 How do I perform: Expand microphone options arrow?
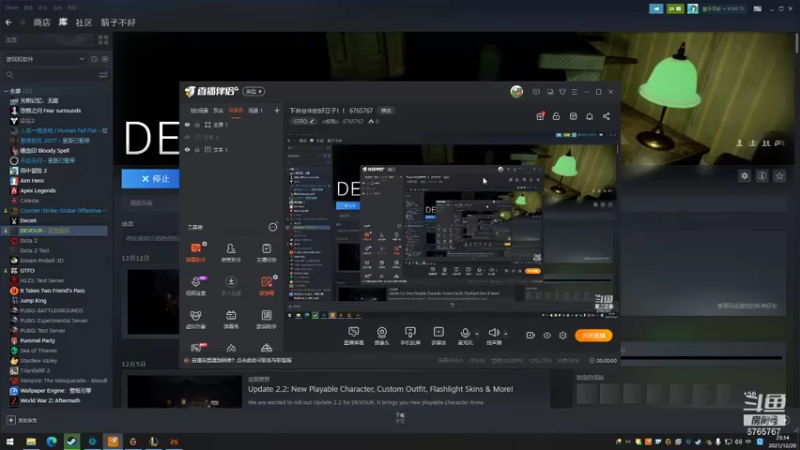477,334
